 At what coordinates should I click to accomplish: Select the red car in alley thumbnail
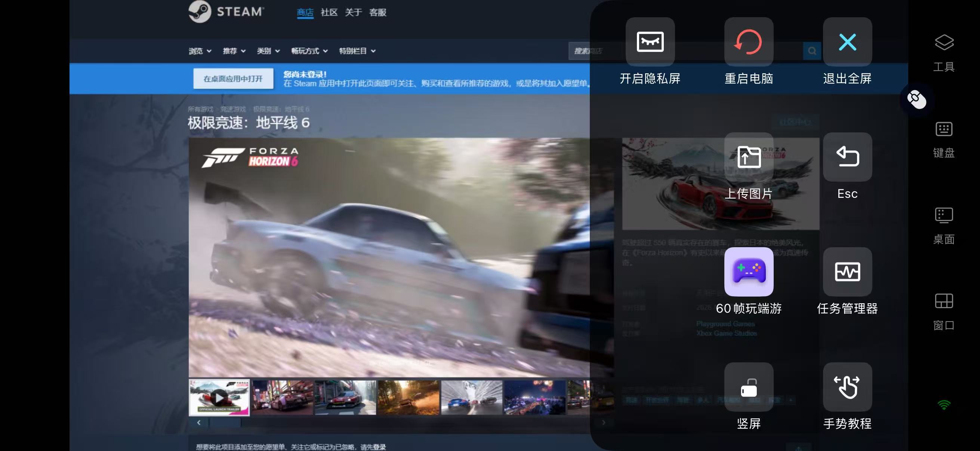pos(345,398)
